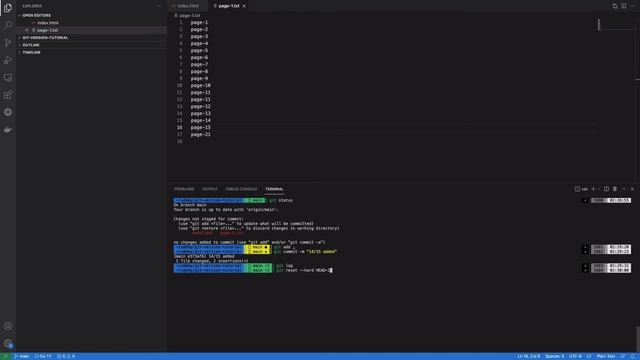Screen dimensions: 640x360
Task: Split the terminal pane
Action: [606, 189]
